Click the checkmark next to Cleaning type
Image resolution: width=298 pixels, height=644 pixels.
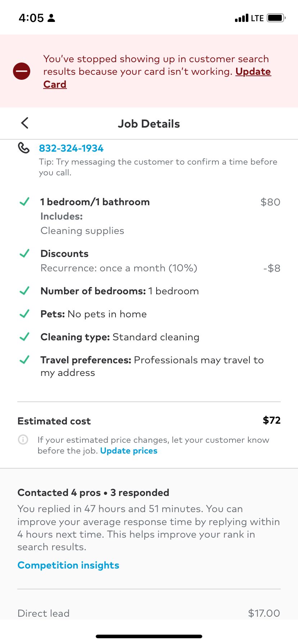24,337
